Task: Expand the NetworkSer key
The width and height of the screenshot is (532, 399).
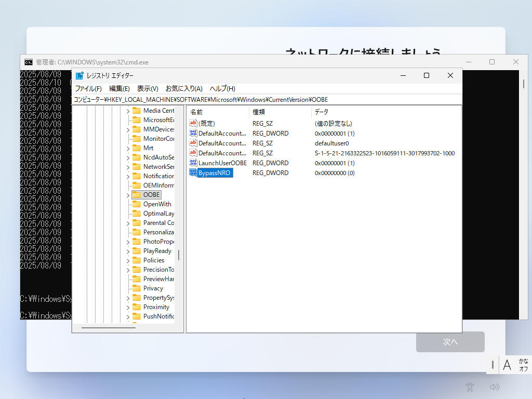Action: tap(128, 167)
